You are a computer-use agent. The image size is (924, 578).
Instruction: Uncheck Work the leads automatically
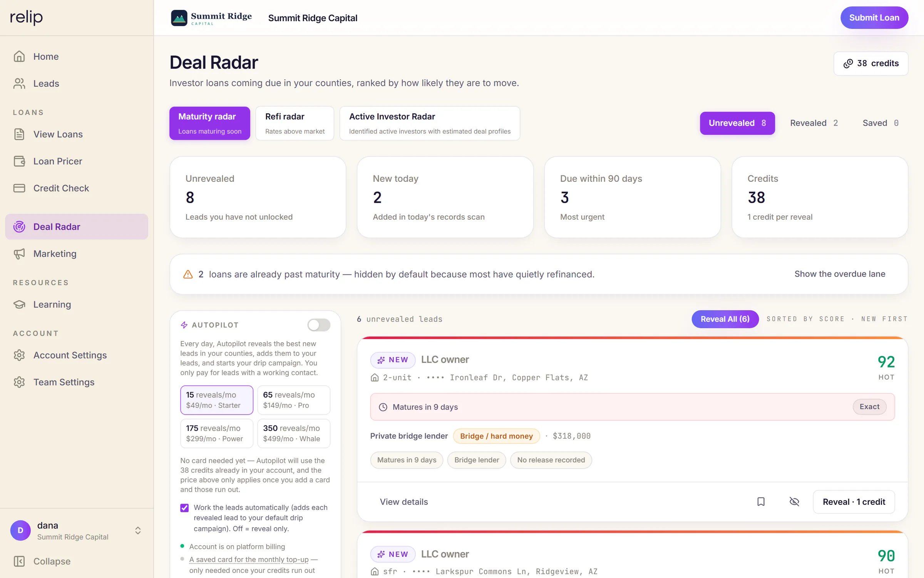click(x=184, y=507)
